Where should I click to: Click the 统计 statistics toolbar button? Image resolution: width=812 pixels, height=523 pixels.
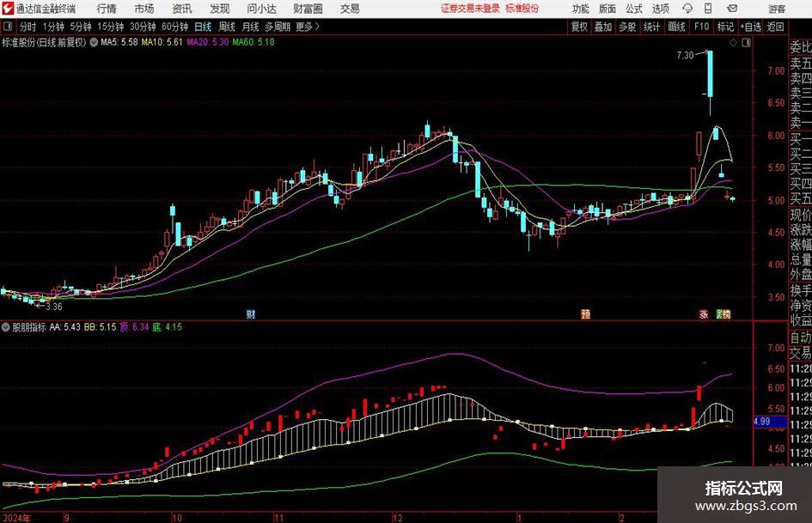pos(651,27)
